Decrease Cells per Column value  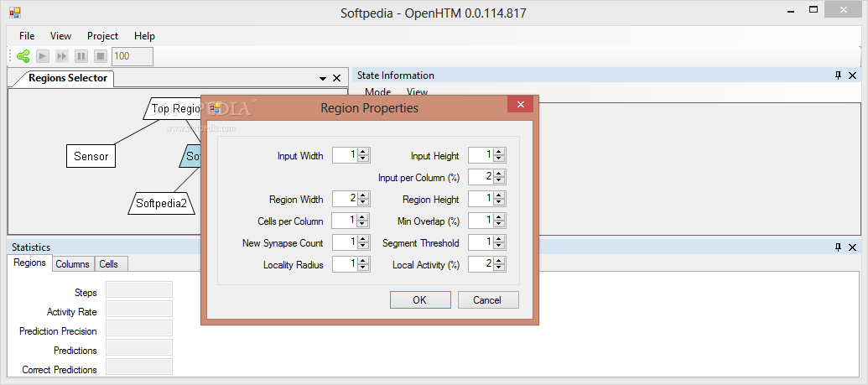[x=363, y=224]
